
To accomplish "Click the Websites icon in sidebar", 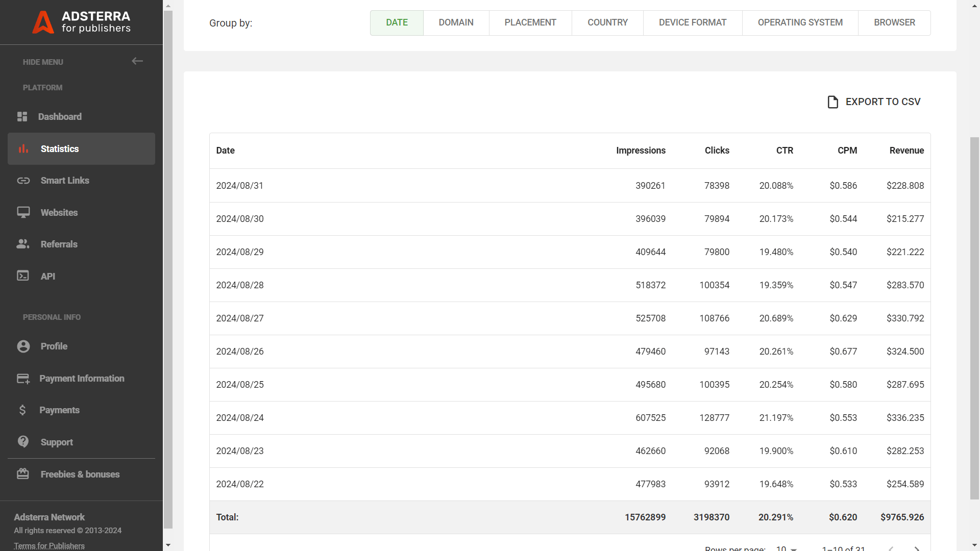I will pos(23,213).
